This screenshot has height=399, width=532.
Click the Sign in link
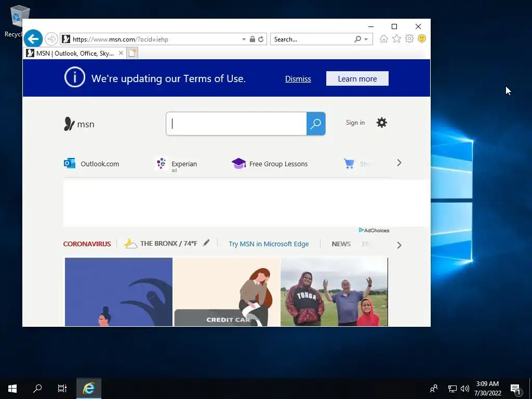pos(355,123)
